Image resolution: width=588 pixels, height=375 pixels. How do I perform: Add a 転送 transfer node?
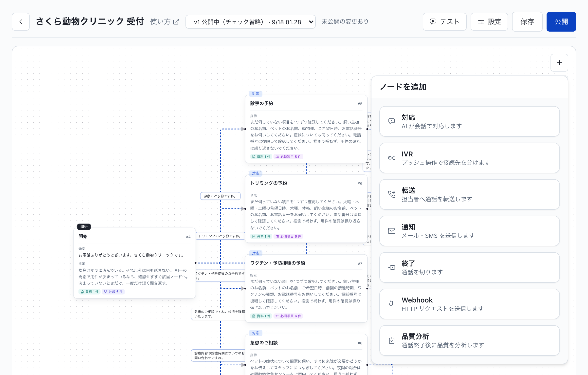click(469, 194)
